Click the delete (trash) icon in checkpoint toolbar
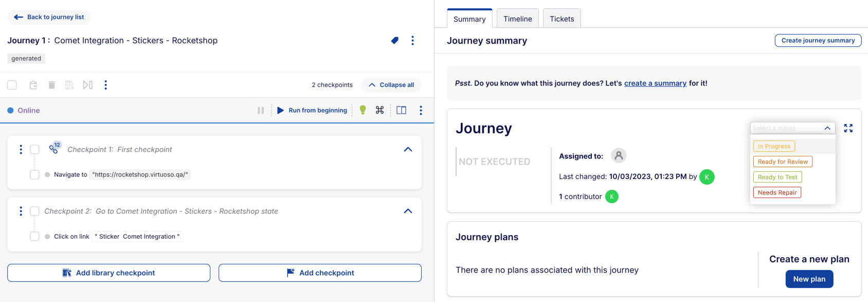Viewport: 868px width, 302px height. point(51,84)
